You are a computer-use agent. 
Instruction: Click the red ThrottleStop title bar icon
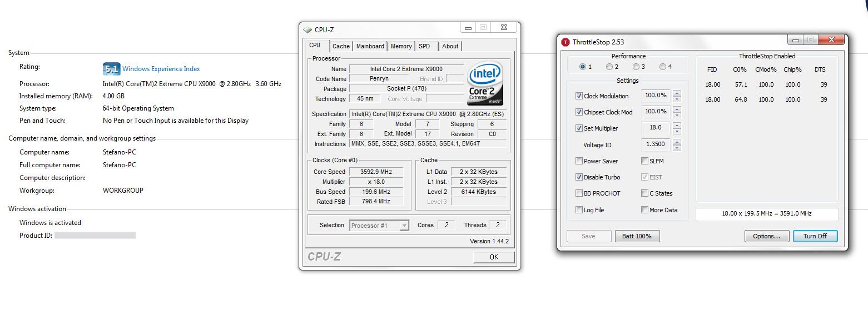pos(566,42)
